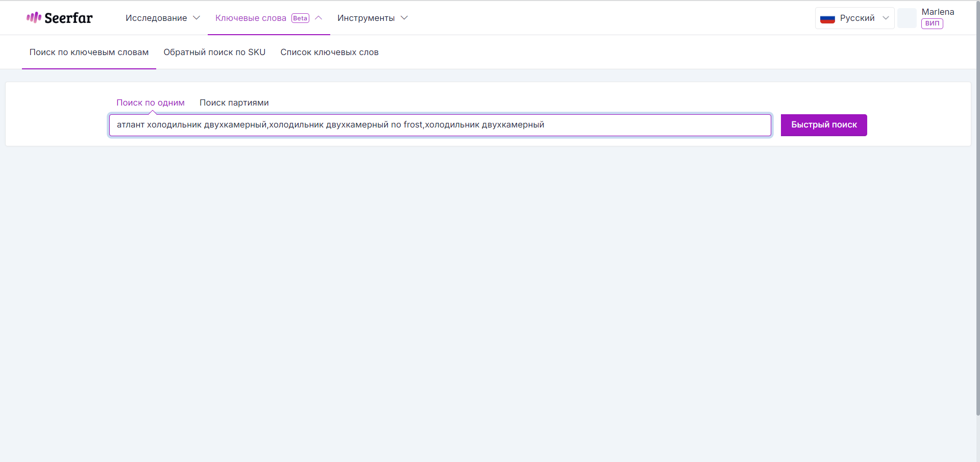Switch to Обратный поиск по SKU tab
This screenshot has height=462, width=980.
click(214, 52)
